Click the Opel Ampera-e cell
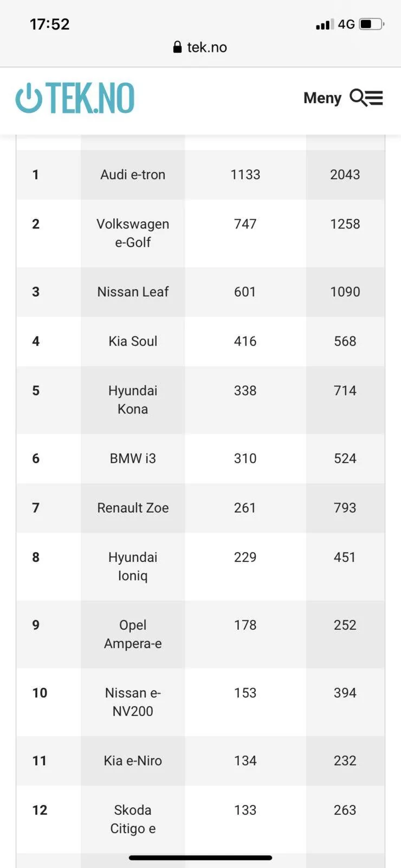The width and height of the screenshot is (401, 868). (133, 634)
